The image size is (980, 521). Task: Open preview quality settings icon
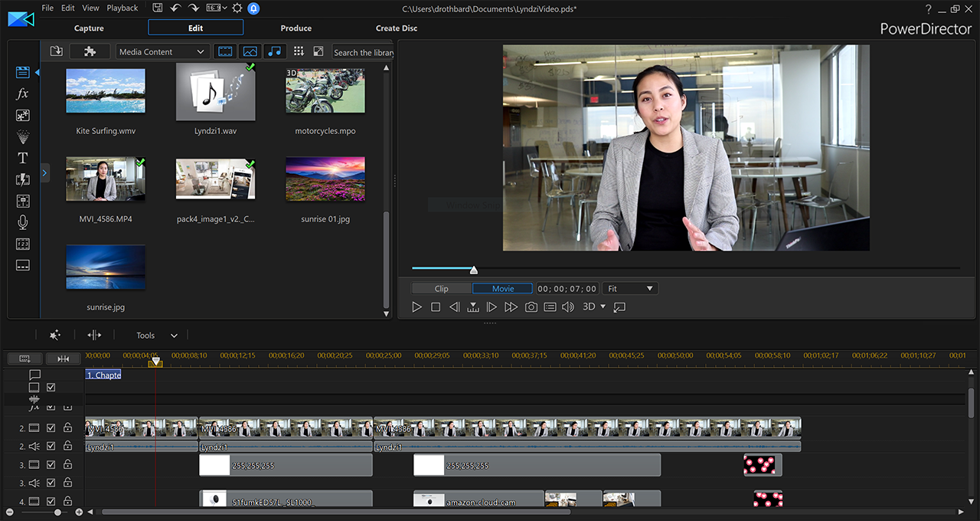[550, 307]
